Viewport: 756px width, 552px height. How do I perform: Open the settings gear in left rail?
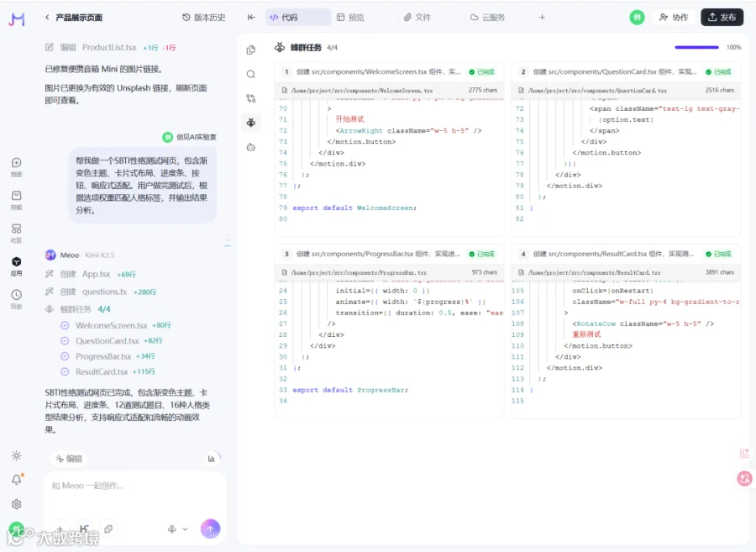[x=17, y=504]
